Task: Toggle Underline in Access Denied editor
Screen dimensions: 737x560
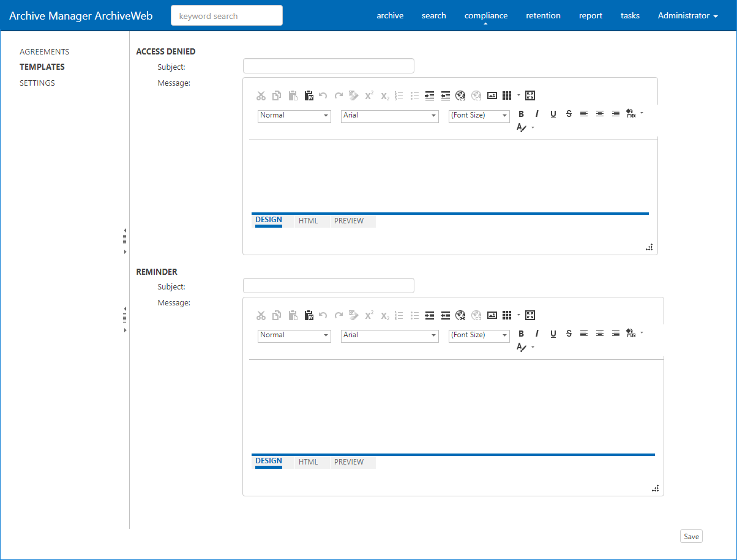Action: point(553,114)
